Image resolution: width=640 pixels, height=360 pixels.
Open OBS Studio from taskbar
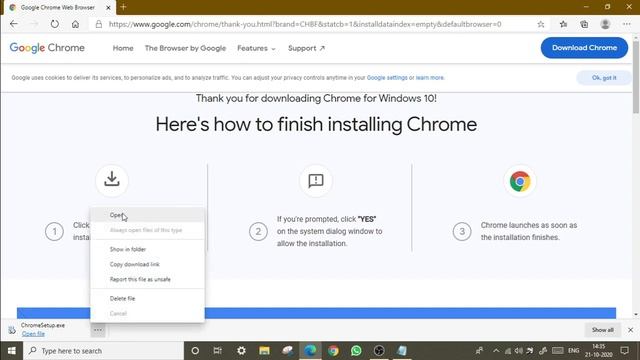pos(379,351)
